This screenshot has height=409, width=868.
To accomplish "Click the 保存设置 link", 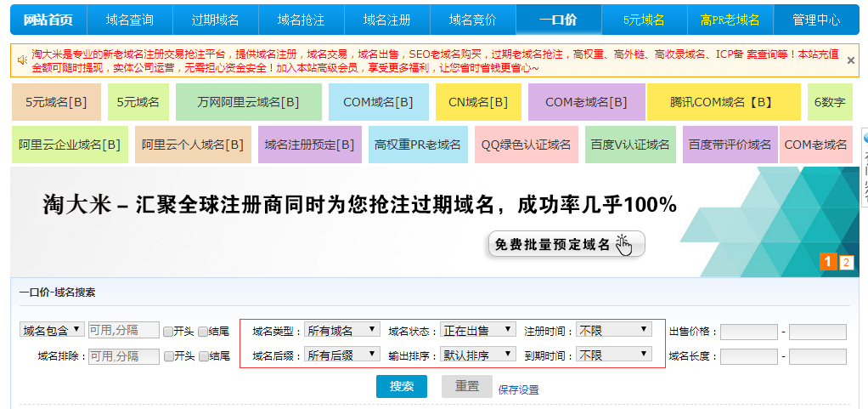I will tap(518, 390).
